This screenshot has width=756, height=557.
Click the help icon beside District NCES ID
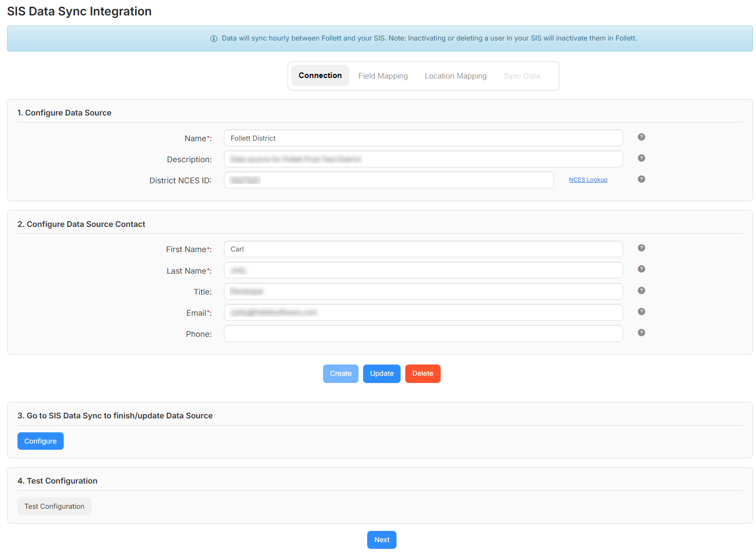pyautogui.click(x=641, y=179)
